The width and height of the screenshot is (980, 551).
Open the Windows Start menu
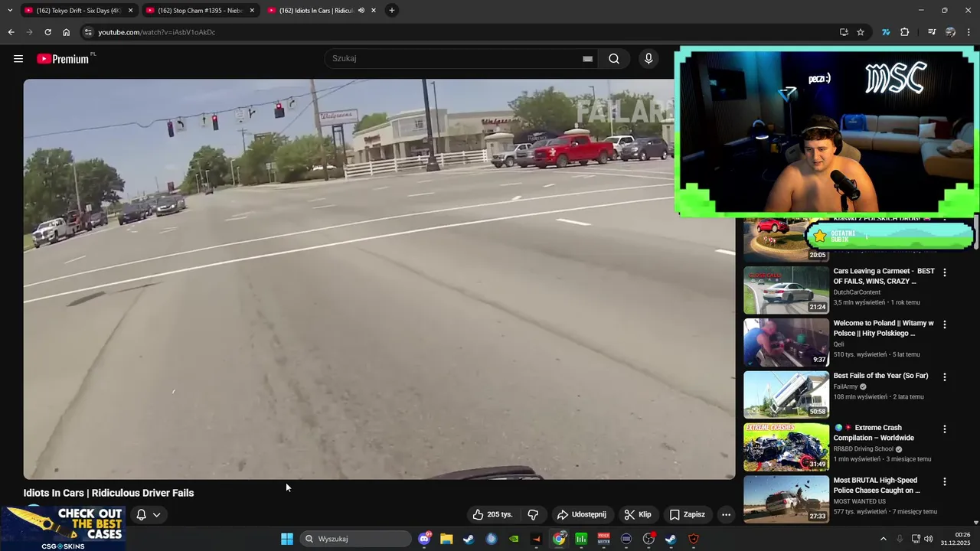click(287, 539)
